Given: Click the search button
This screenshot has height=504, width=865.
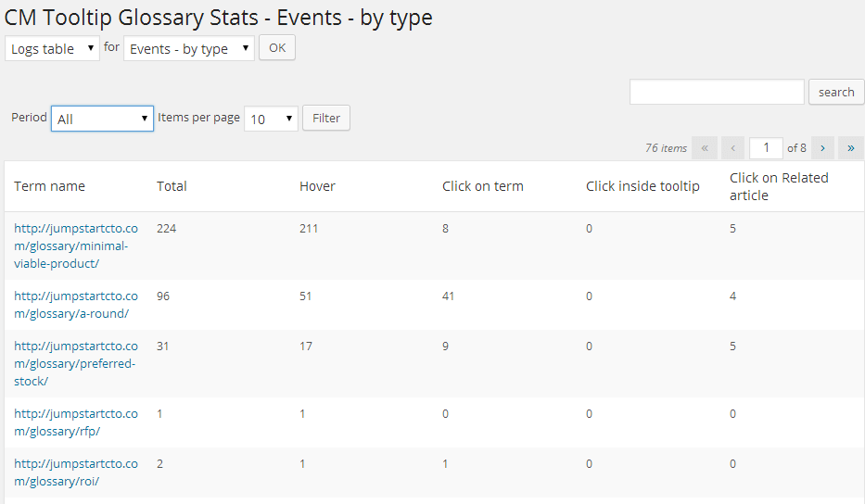Looking at the screenshot, I should pos(836,92).
